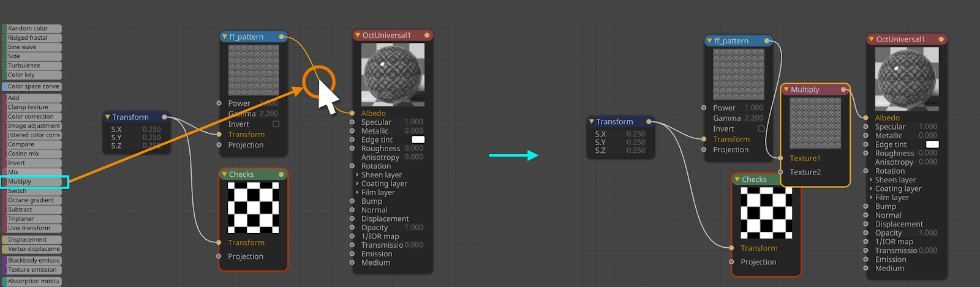Click the checkerboard thumbnail in right Checks node
The image size is (980, 287).
coord(766,212)
